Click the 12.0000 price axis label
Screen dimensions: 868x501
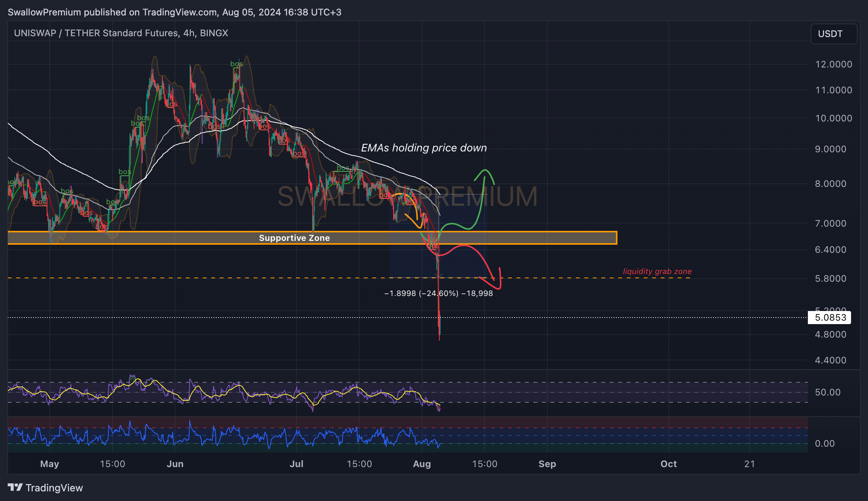click(834, 64)
